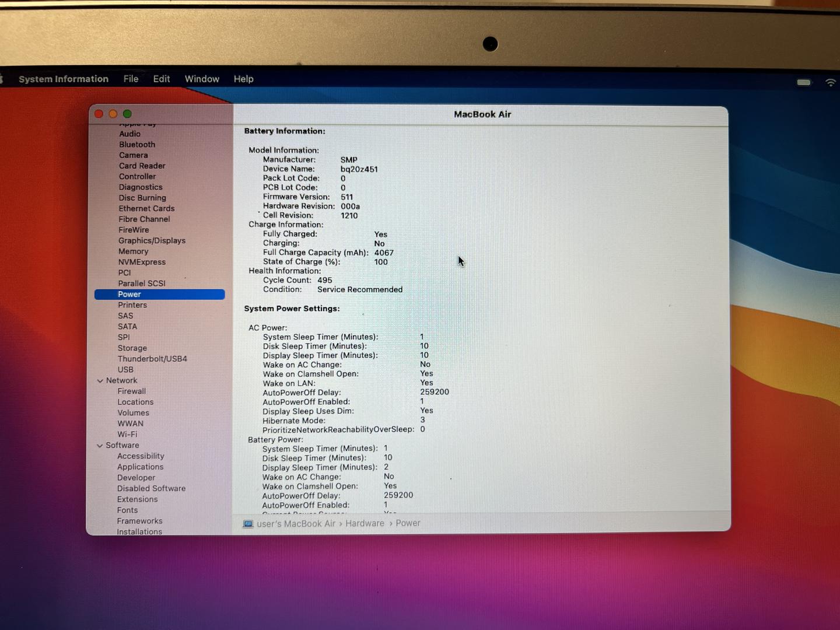Viewport: 840px width, 630px height.
Task: Select Fonts under Software
Action: (x=127, y=510)
